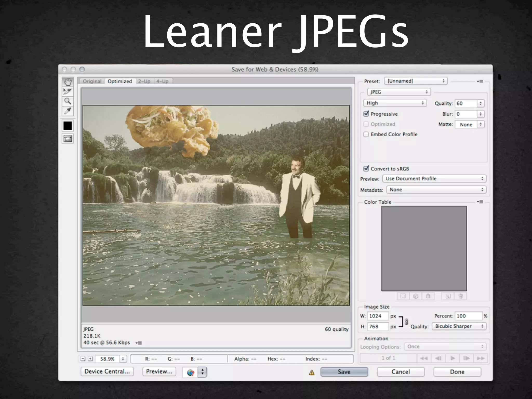Toggle the Progressive checkbox
532x399 pixels.
click(x=366, y=114)
